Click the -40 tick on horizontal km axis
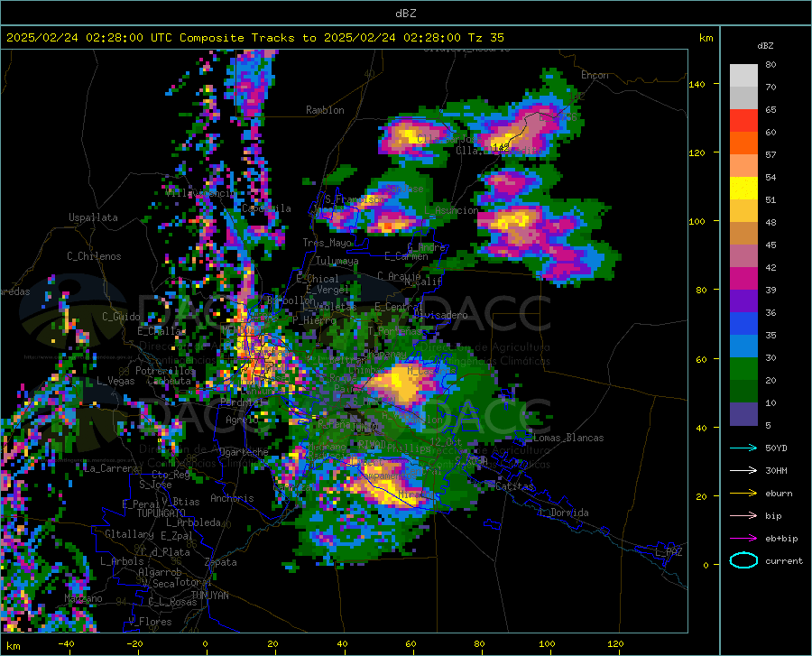The image size is (812, 656). (x=66, y=644)
